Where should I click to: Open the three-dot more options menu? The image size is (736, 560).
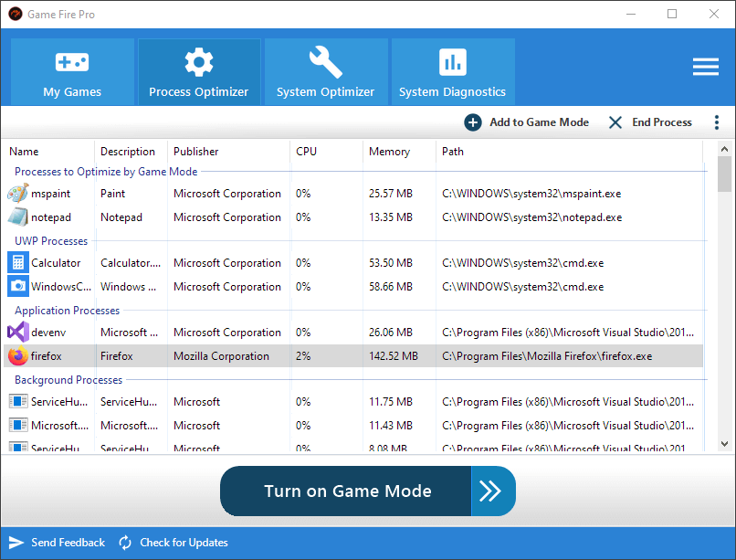click(716, 122)
